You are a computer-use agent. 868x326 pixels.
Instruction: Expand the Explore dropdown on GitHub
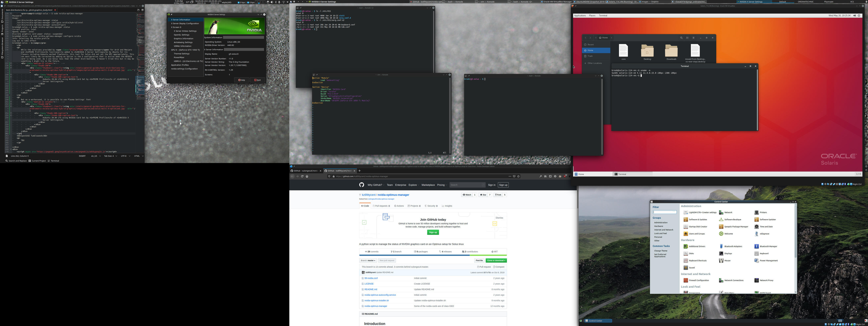coord(414,185)
